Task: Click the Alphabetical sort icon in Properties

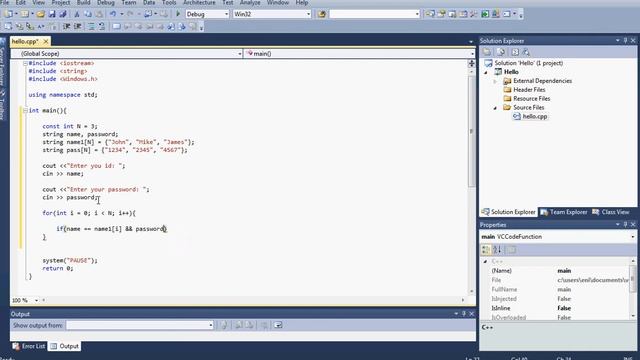Action: [x=497, y=249]
